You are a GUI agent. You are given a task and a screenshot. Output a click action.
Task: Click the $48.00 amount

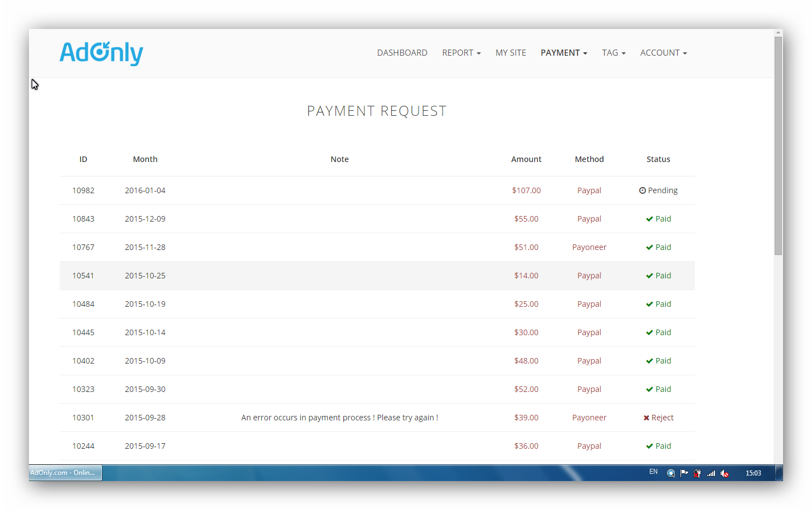527,361
